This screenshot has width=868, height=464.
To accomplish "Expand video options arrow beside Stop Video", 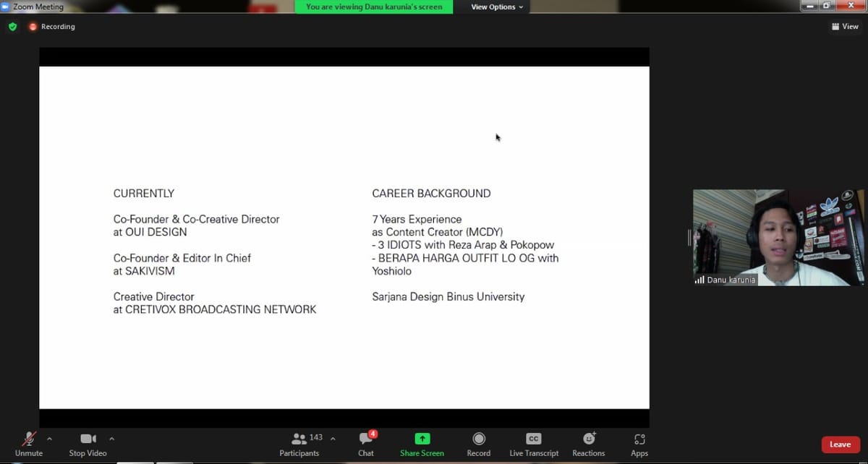I will tap(111, 438).
